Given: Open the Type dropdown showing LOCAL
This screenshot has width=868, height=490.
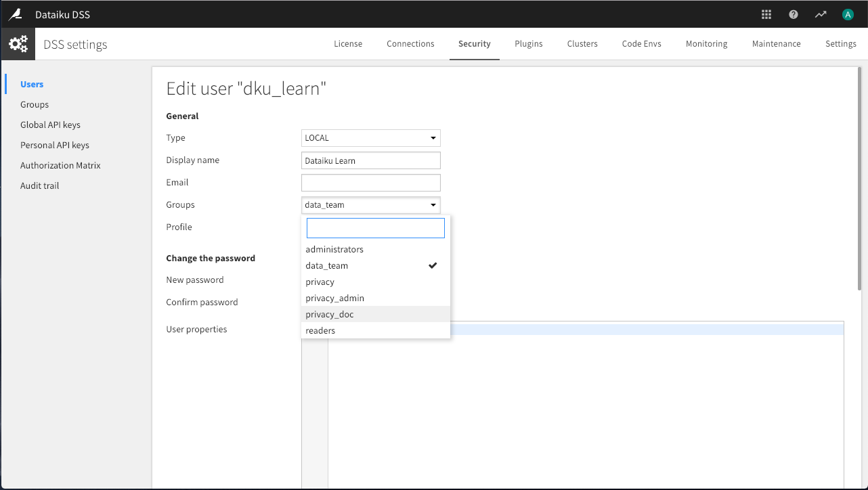Looking at the screenshot, I should pyautogui.click(x=371, y=138).
